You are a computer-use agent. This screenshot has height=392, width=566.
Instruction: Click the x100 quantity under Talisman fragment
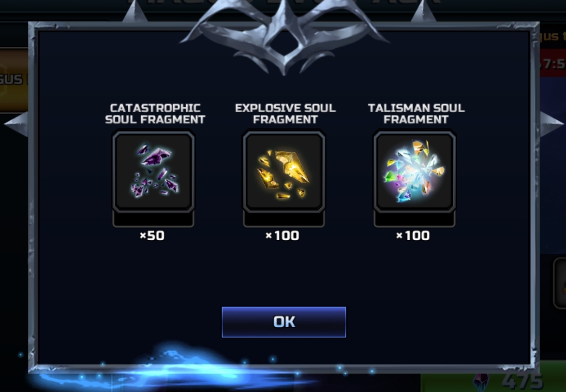pos(413,235)
